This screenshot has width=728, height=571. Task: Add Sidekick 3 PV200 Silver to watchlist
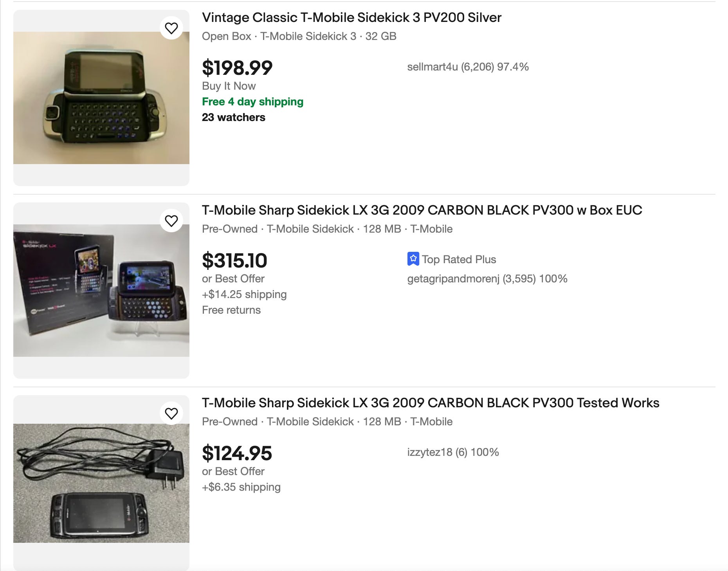tap(171, 28)
